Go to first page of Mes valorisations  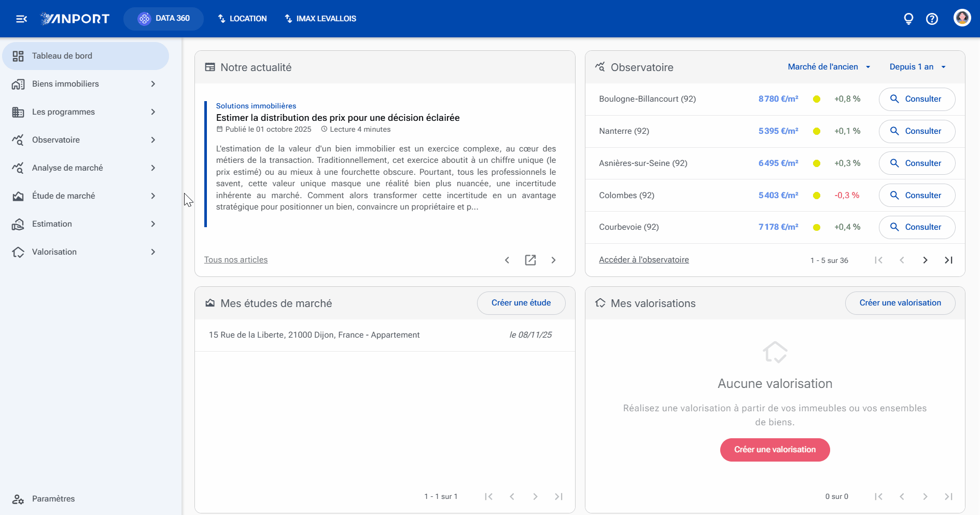pos(878,496)
